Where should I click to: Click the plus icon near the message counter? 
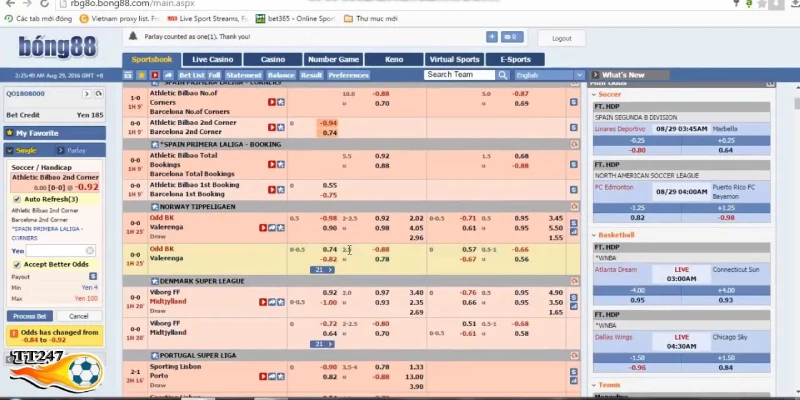coord(492,37)
